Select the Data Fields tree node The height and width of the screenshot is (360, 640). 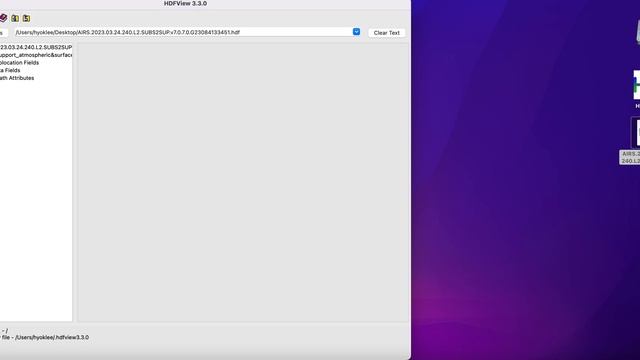coord(10,71)
